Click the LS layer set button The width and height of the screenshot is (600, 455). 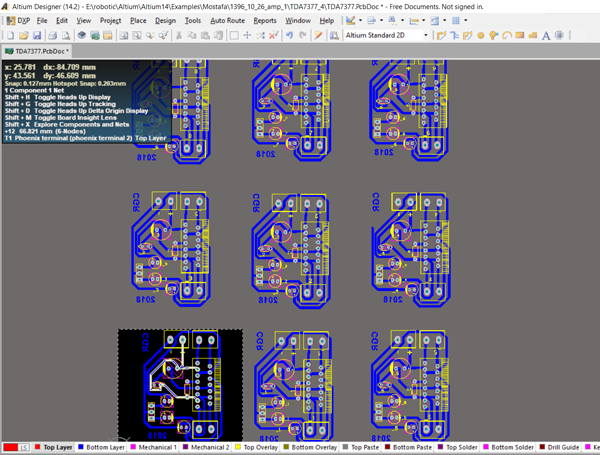(x=25, y=447)
